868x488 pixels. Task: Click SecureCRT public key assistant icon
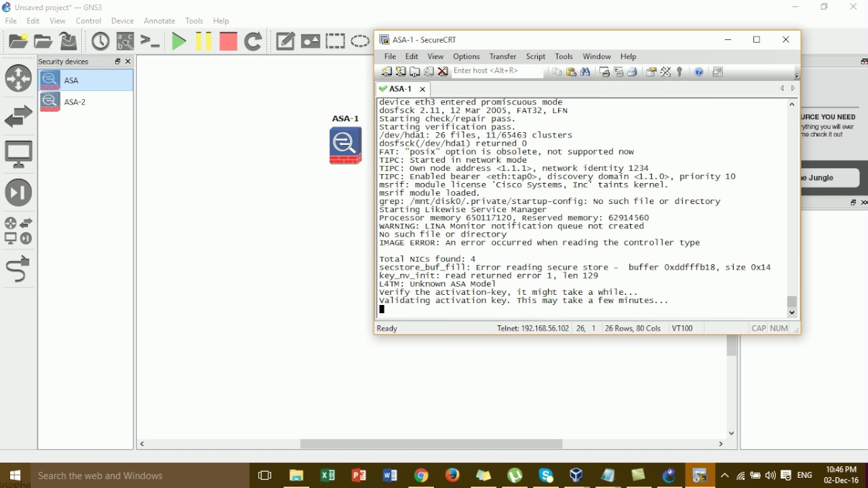(679, 72)
